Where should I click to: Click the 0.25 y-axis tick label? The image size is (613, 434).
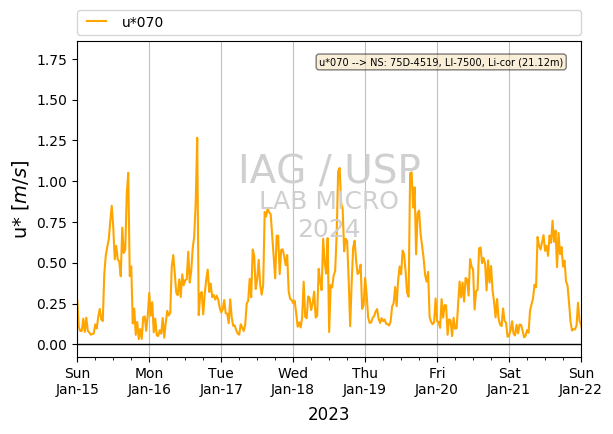point(52,304)
